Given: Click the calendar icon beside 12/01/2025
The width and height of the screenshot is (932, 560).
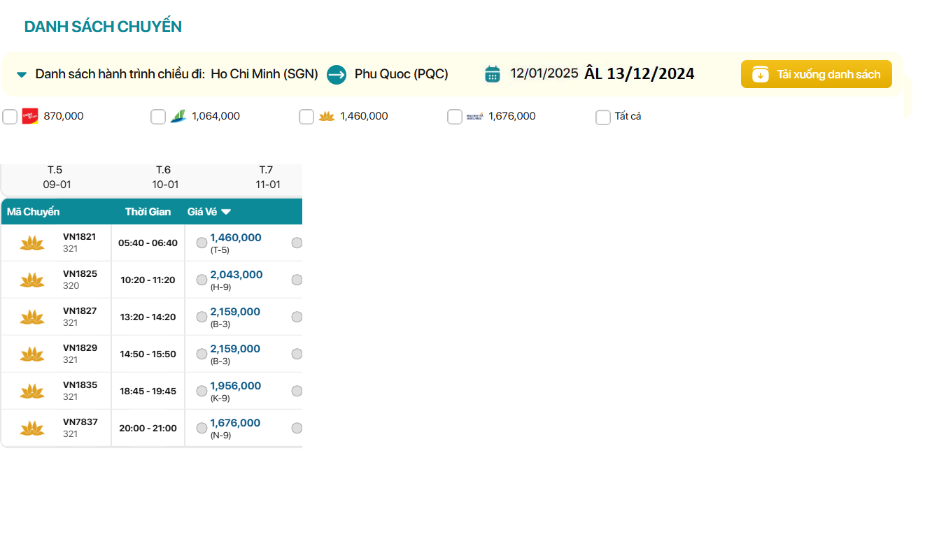Looking at the screenshot, I should coord(493,74).
